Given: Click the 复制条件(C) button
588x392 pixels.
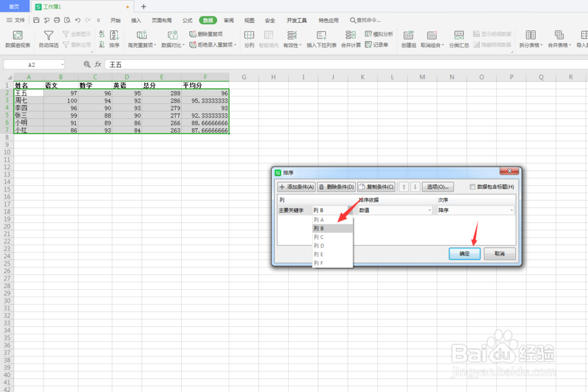Looking at the screenshot, I should (x=376, y=187).
